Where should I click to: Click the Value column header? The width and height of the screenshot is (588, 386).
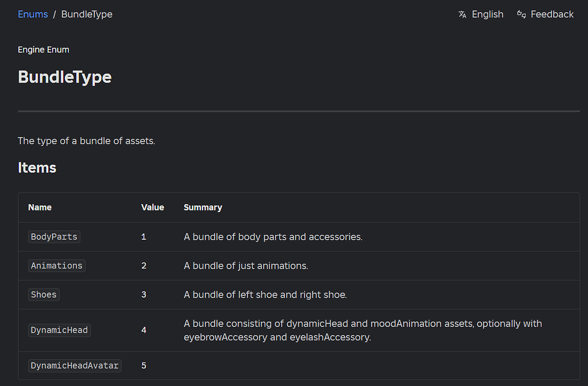153,207
